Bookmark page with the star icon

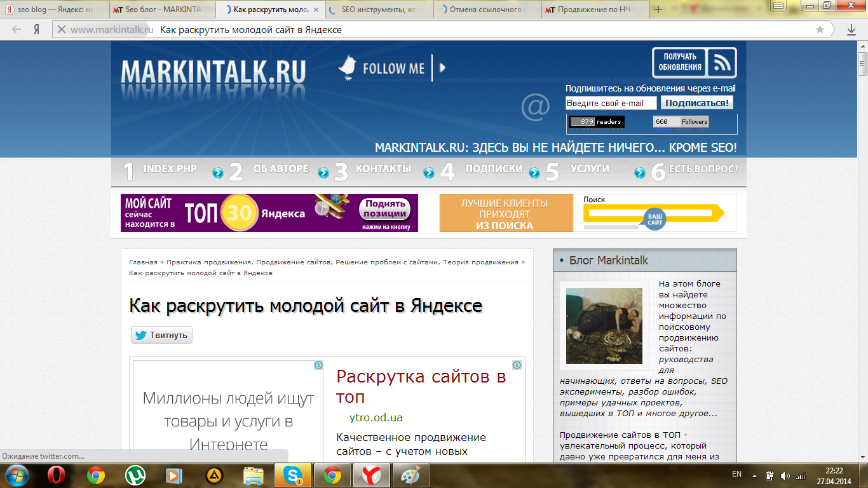coord(820,29)
